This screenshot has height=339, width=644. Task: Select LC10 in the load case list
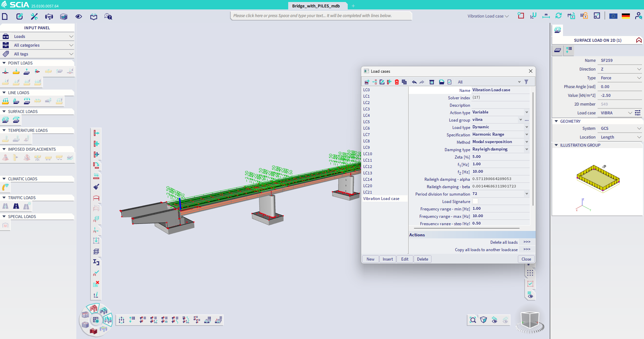368,154
